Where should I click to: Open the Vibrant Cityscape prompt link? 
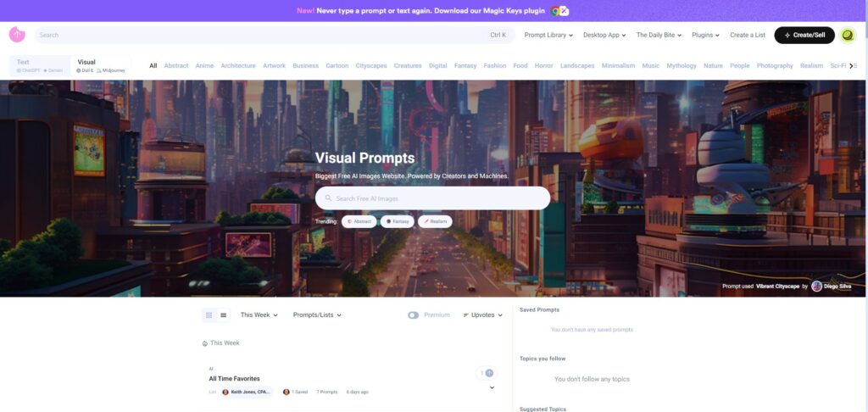click(778, 287)
